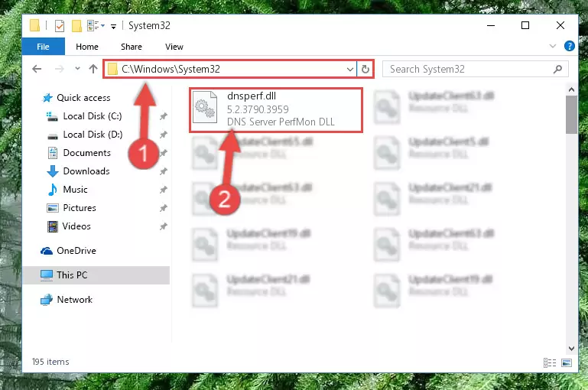The width and height of the screenshot is (588, 390).
Task: Open Explorer help question mark icon
Action: tap(569, 46)
